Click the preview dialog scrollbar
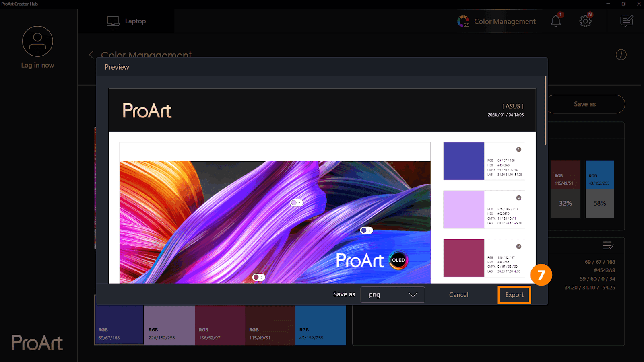 pyautogui.click(x=545, y=111)
